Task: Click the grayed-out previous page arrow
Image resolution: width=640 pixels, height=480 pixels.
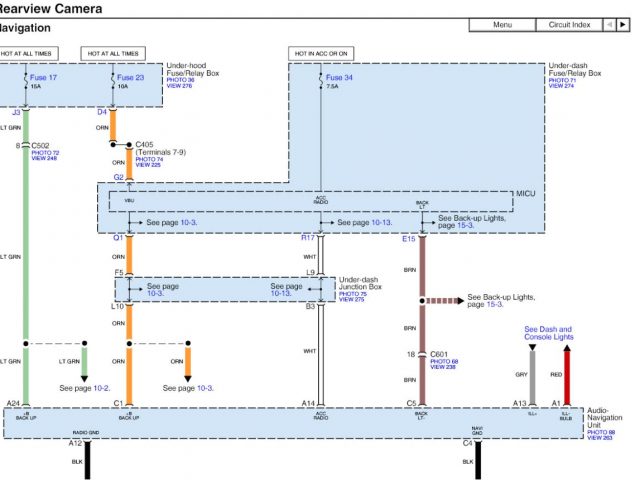Action: coord(609,24)
